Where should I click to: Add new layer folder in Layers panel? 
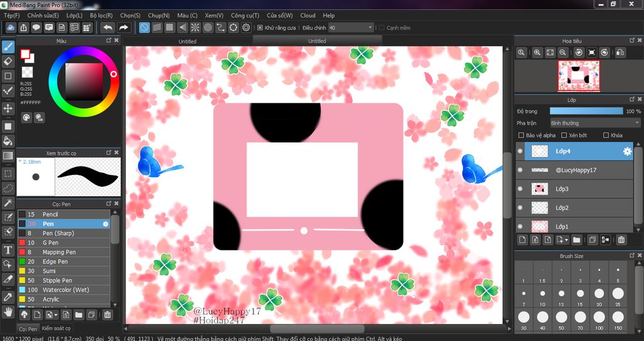coord(577,240)
